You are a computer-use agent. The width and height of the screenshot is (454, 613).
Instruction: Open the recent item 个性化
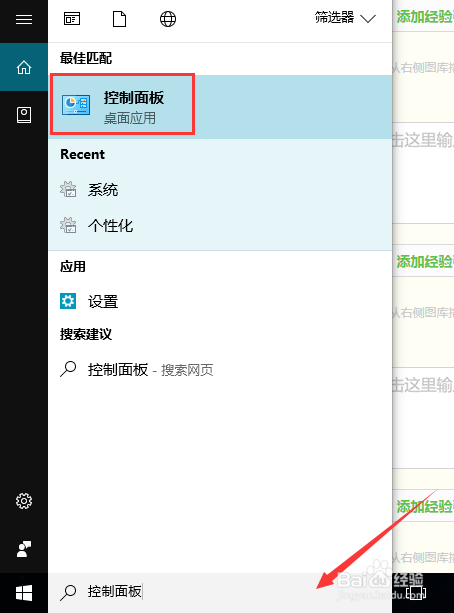pyautogui.click(x=220, y=226)
